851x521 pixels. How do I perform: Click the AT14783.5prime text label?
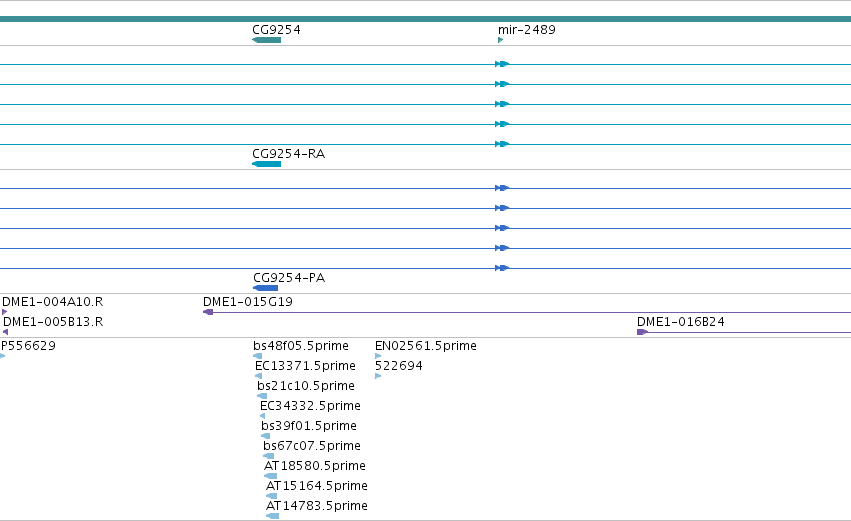[x=317, y=506]
